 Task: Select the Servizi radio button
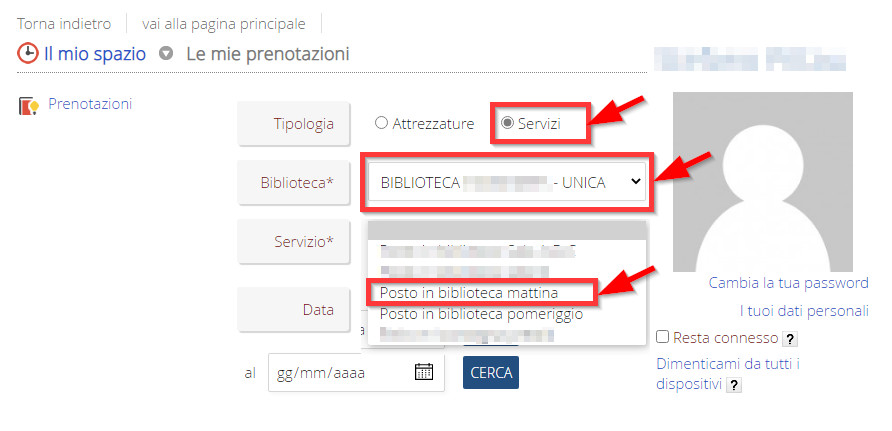pyautogui.click(x=507, y=123)
